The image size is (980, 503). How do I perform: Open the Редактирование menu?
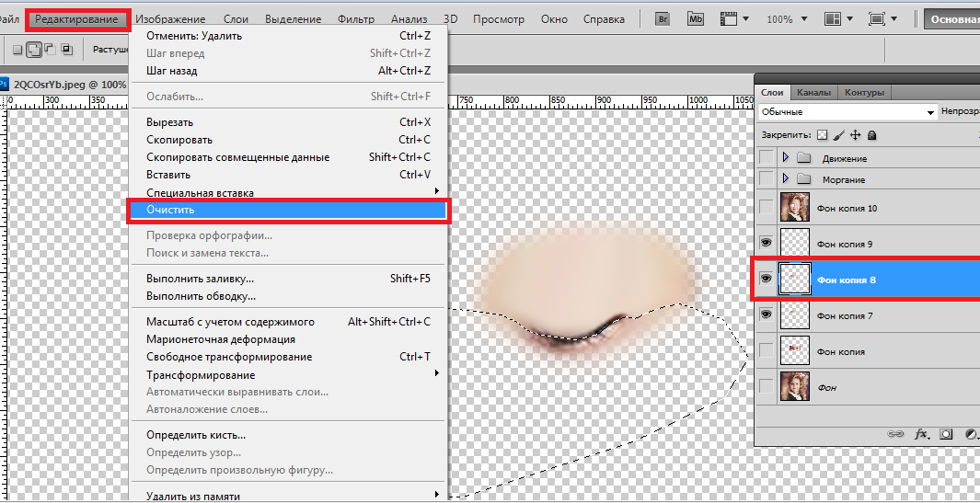point(77,19)
